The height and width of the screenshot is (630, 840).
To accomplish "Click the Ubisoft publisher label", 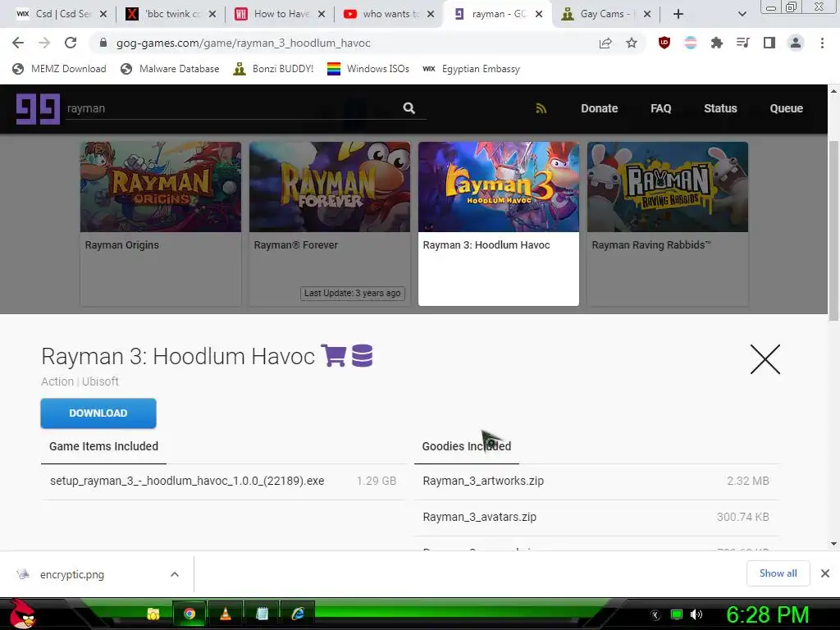I will point(100,381).
